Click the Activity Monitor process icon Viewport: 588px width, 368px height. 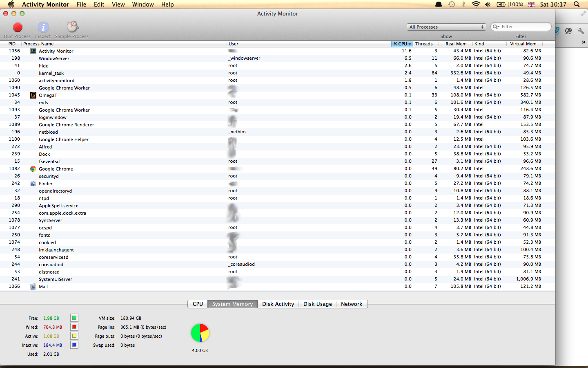click(x=33, y=51)
